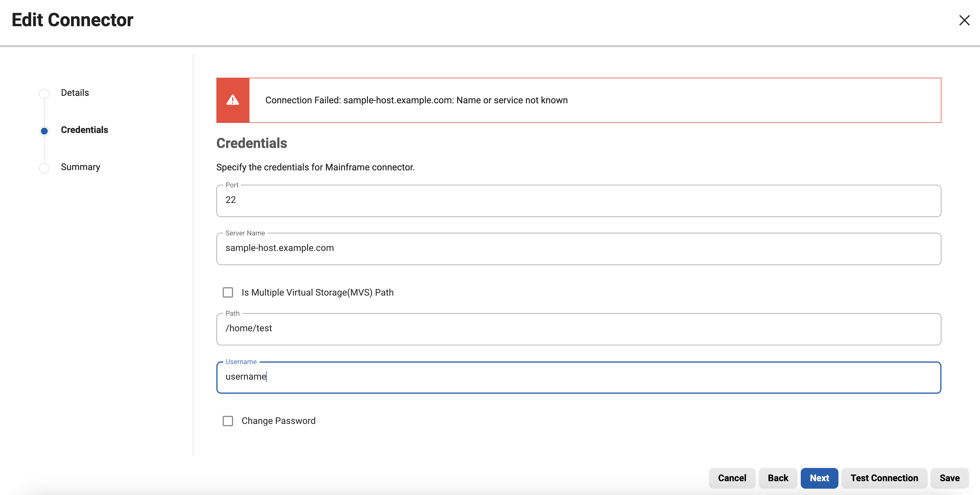This screenshot has height=495, width=980.
Task: Select the Summary step circle
Action: [44, 168]
